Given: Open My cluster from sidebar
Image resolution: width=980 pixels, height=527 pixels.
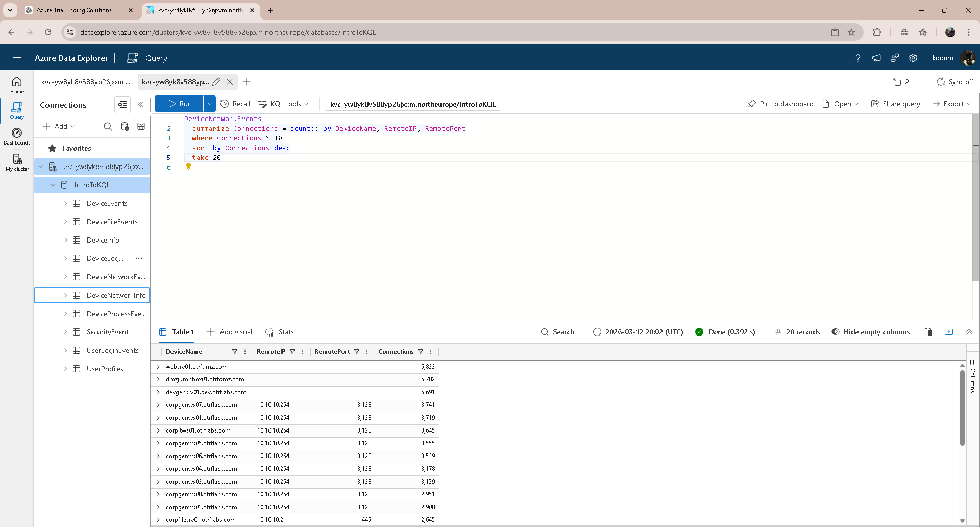Looking at the screenshot, I should point(17,162).
